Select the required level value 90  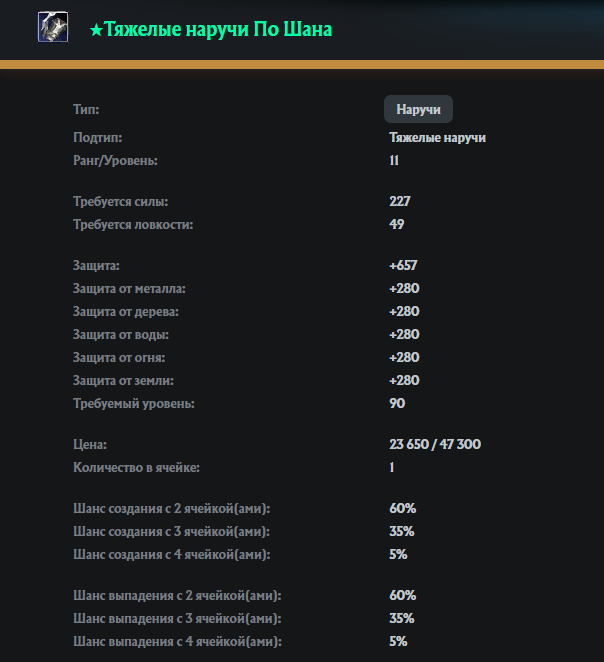point(397,403)
